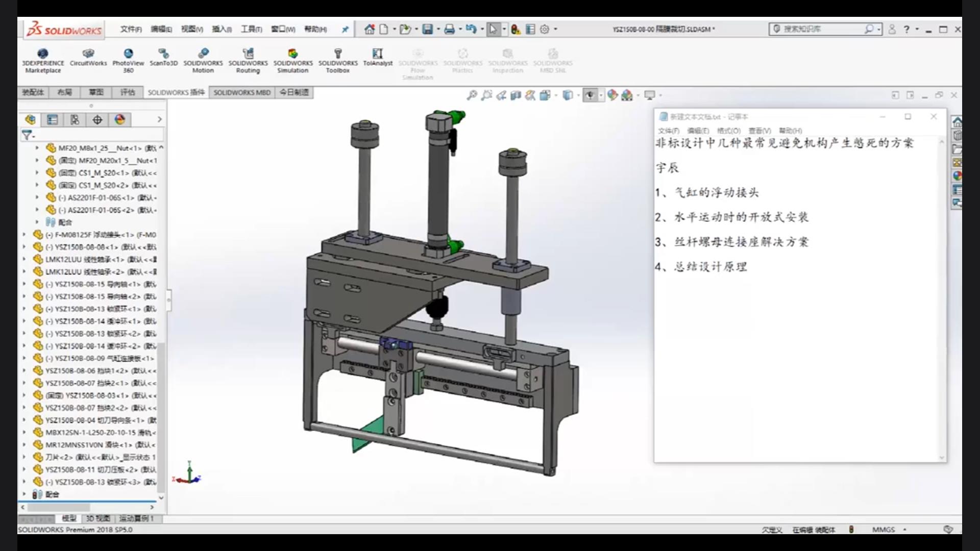
Task: Open New document dropdown arrow
Action: tap(394, 29)
